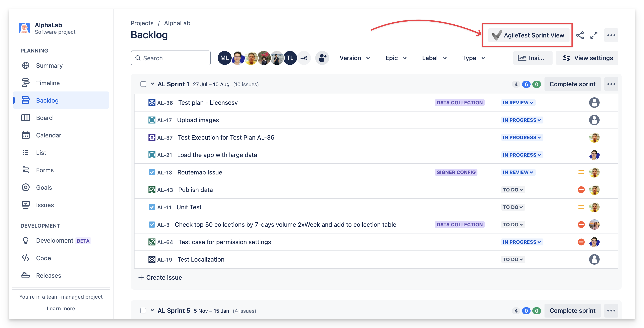
Task: Open the Epic filter dropdown
Action: pos(396,58)
